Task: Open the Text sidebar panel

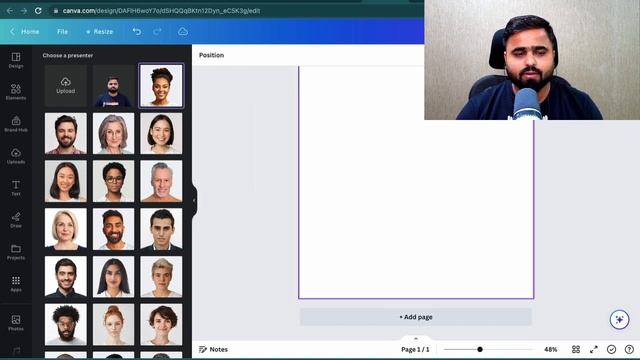Action: tap(16, 188)
